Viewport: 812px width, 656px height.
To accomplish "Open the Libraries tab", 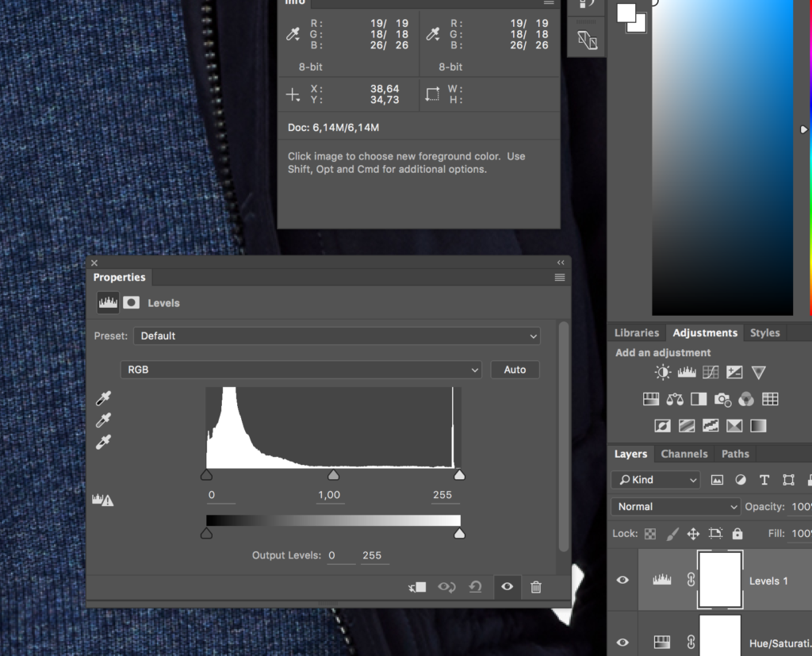I will 636,332.
